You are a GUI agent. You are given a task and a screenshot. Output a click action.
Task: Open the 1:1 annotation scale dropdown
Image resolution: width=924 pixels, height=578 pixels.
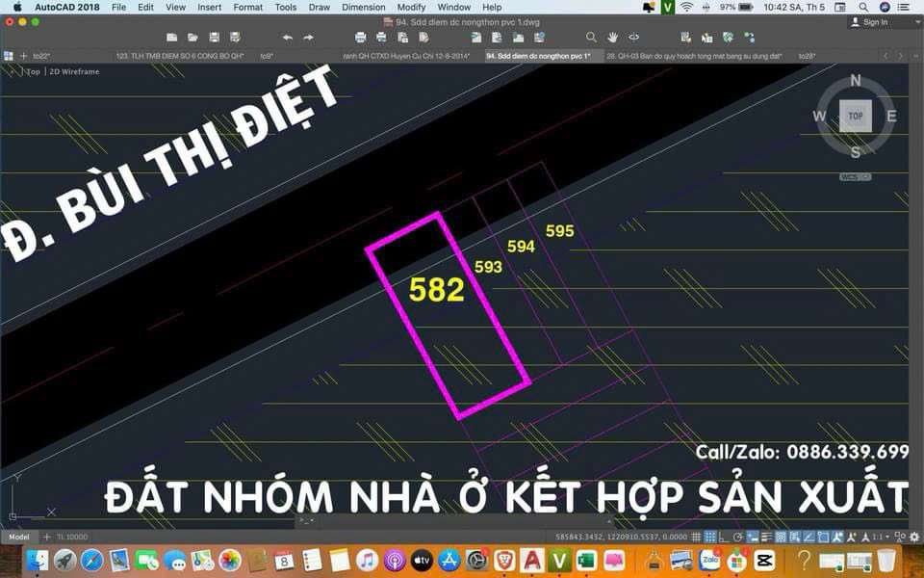coord(878,537)
